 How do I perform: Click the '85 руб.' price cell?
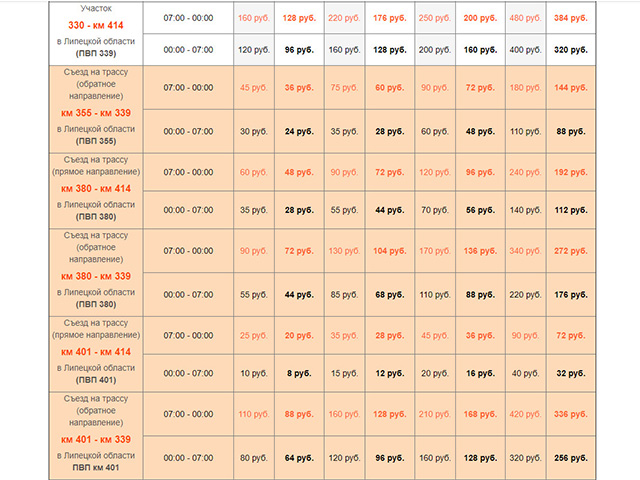(x=344, y=295)
